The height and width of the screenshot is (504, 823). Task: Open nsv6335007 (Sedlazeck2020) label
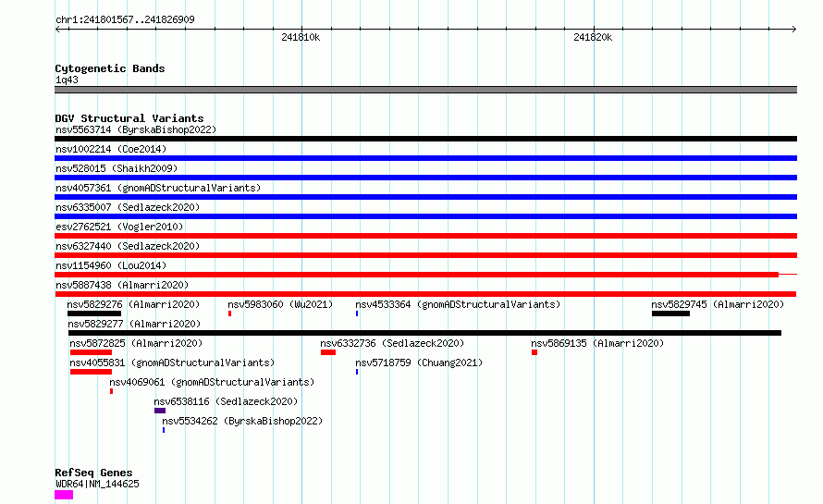(x=128, y=207)
